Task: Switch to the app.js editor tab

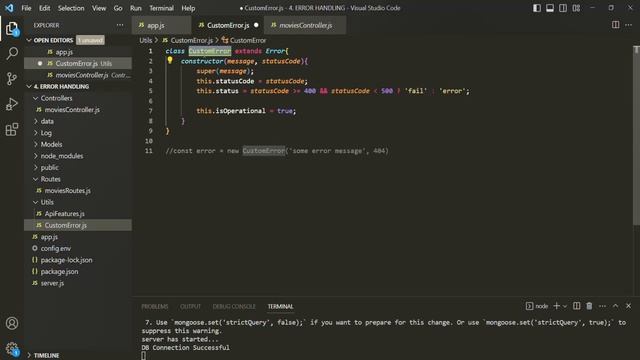Action: (161, 25)
